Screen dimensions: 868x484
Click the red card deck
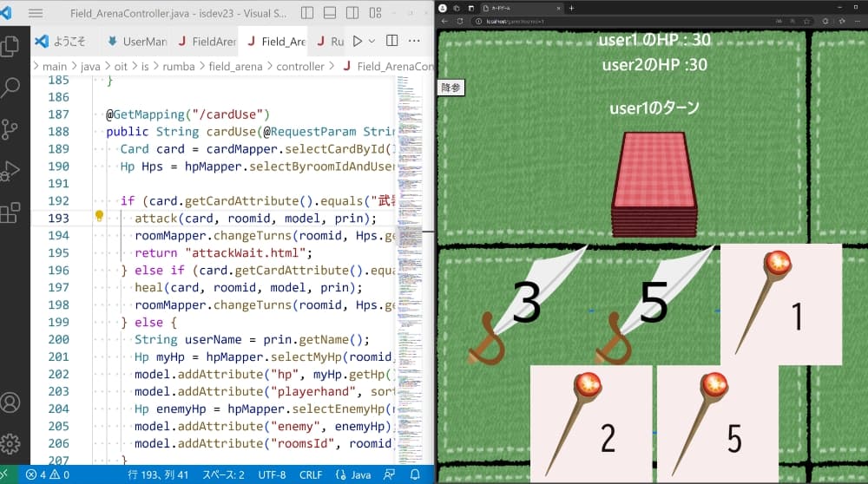(654, 184)
